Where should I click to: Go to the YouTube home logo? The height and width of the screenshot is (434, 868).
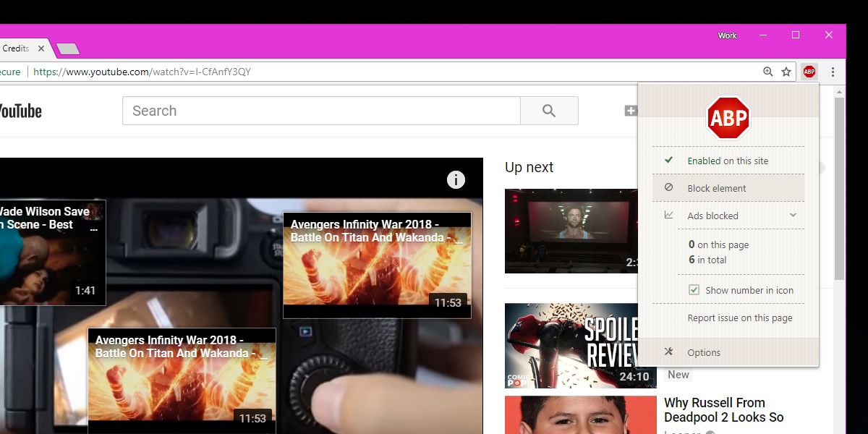(x=20, y=111)
